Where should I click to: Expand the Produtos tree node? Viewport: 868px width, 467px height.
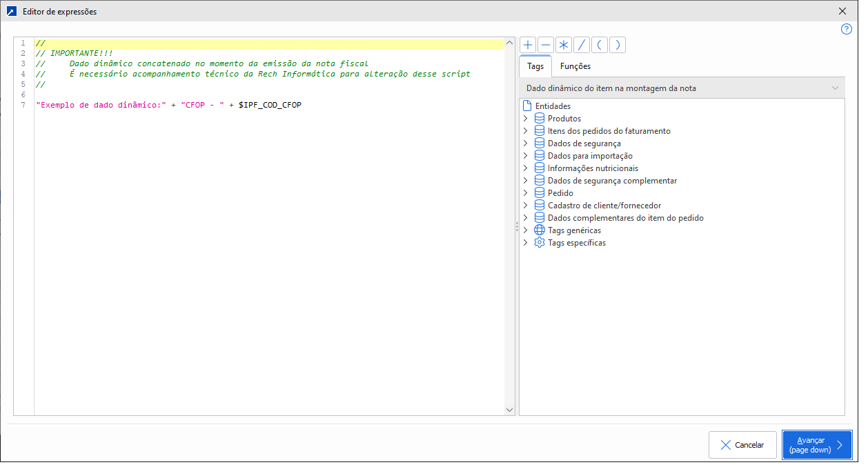[526, 119]
